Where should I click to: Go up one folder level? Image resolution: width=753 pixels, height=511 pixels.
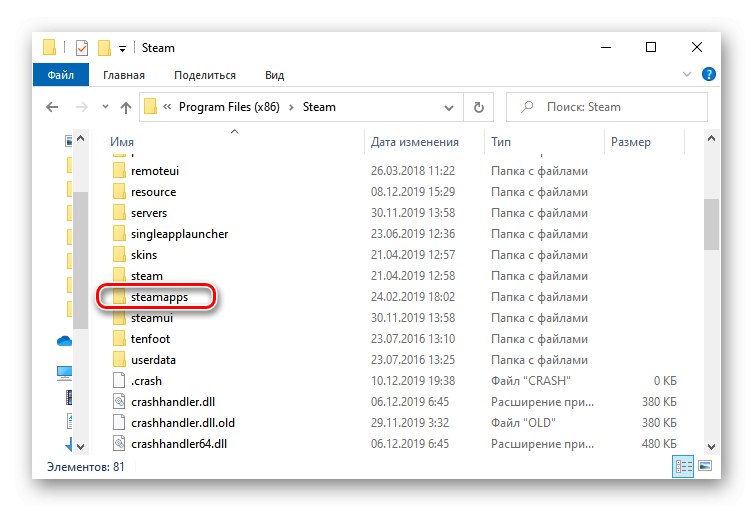point(126,107)
